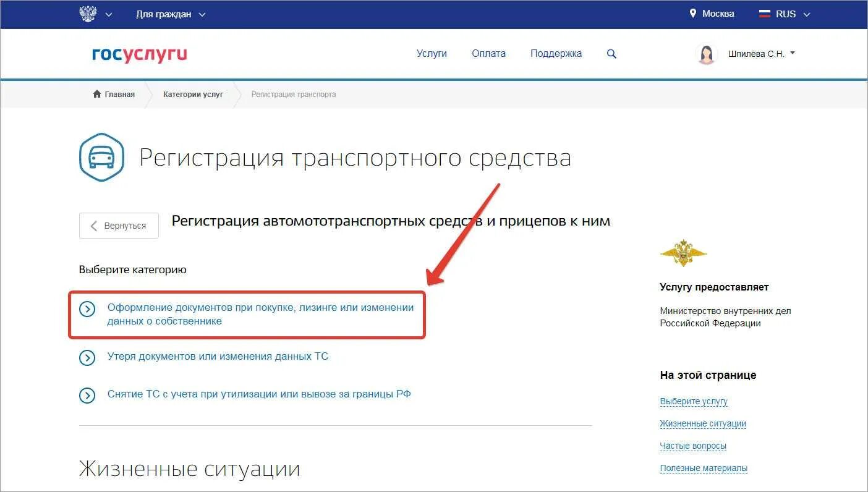Click 'Министерство внутренних дел' provider text

[x=725, y=317]
